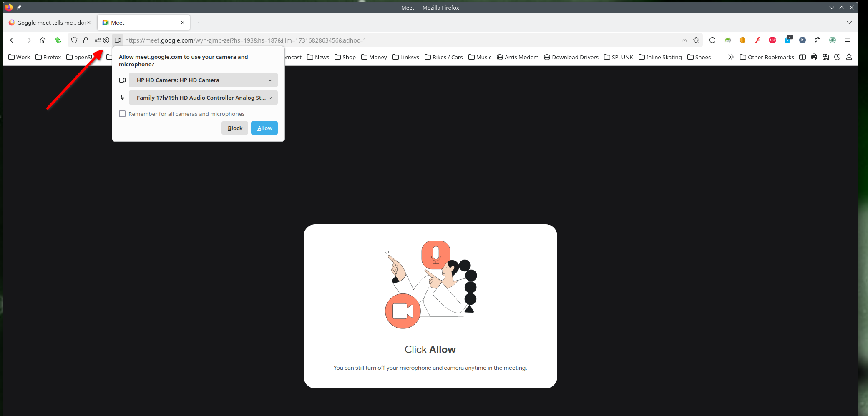Click the Firefox logo in title bar
This screenshot has width=868, height=416.
coord(9,7)
